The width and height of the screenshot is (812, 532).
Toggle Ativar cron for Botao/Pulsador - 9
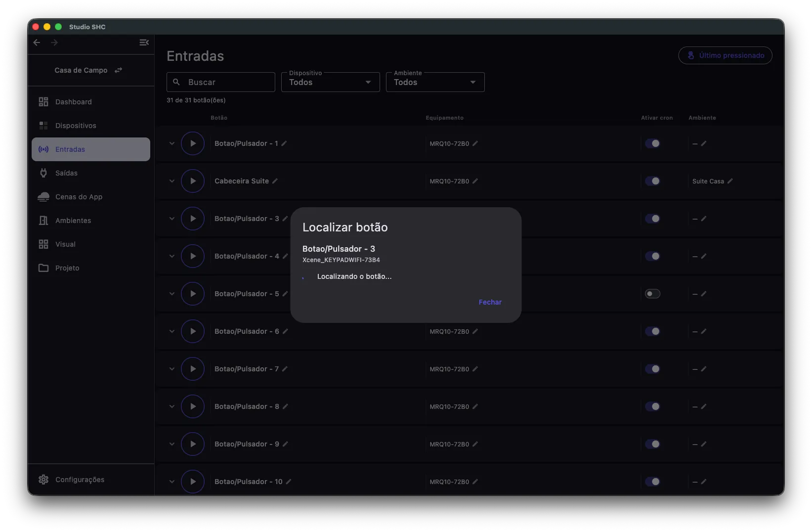pyautogui.click(x=652, y=444)
